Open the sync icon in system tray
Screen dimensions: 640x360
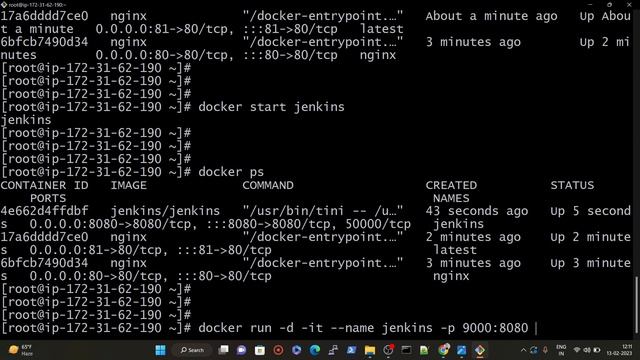534,350
